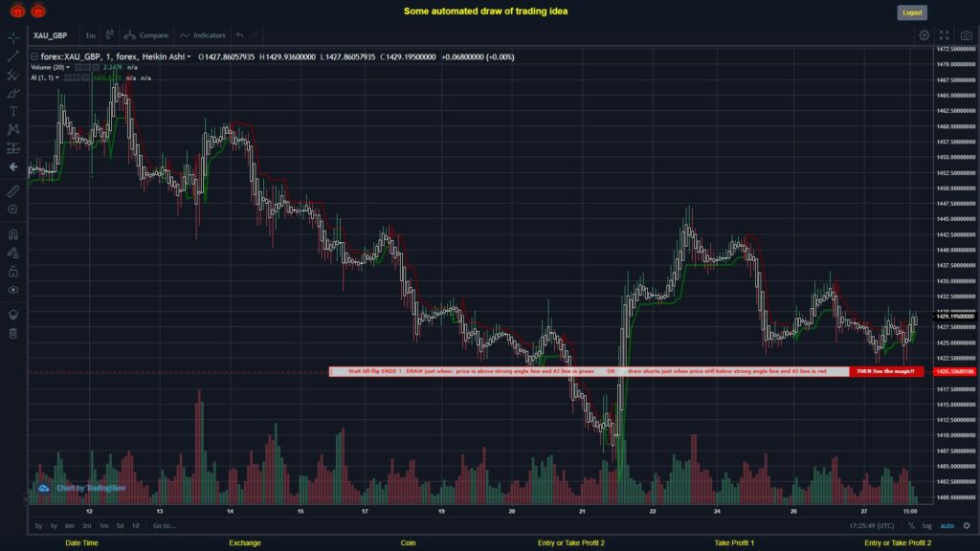The height and width of the screenshot is (551, 980).
Task: Click the Compare button
Action: pos(146,35)
